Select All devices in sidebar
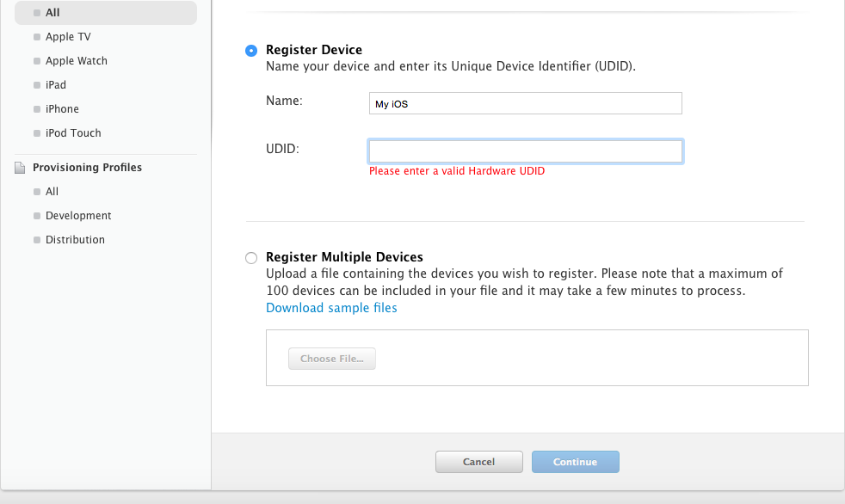 pyautogui.click(x=106, y=12)
